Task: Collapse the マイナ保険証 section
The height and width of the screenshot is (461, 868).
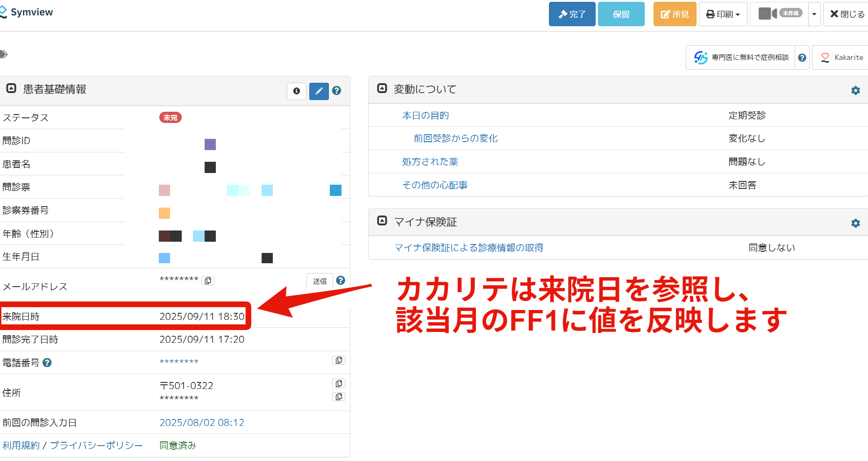Action: [x=382, y=221]
